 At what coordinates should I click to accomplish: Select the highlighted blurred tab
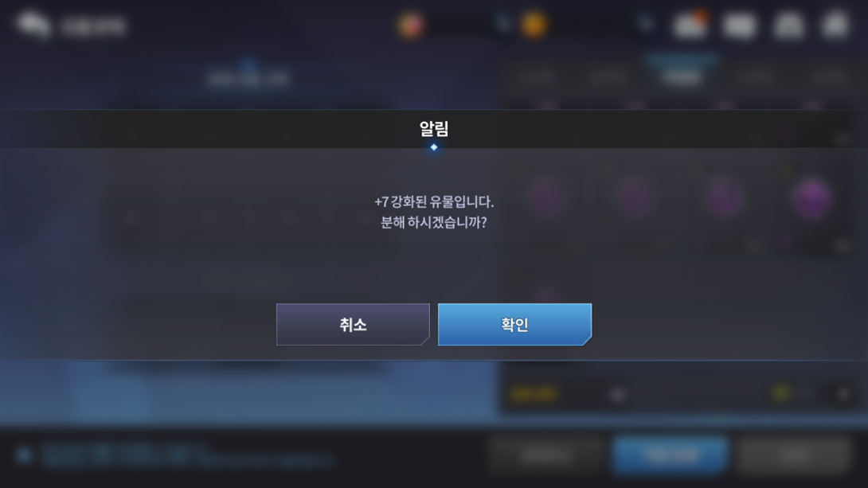pos(682,77)
